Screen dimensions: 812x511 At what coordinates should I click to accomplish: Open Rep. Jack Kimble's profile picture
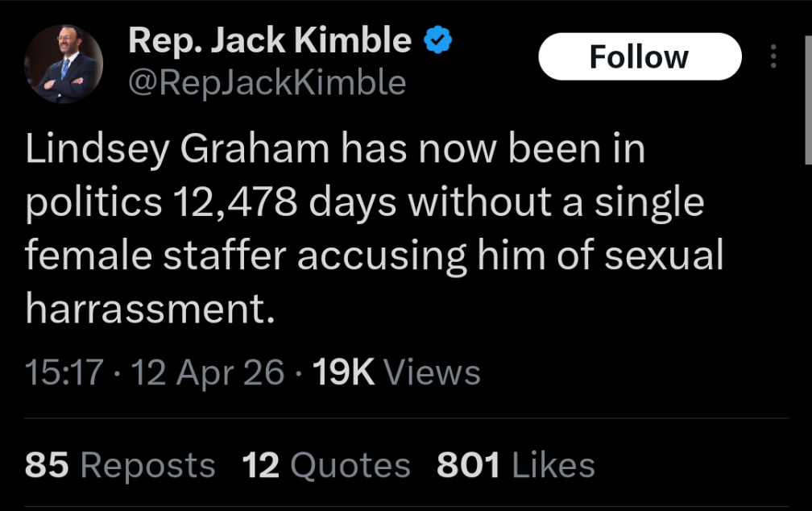(64, 64)
